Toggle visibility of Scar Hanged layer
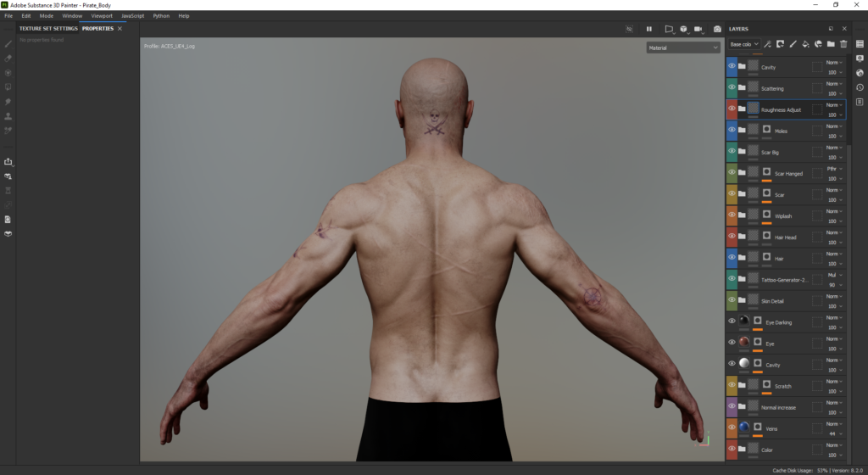This screenshot has width=868, height=475. click(x=732, y=172)
